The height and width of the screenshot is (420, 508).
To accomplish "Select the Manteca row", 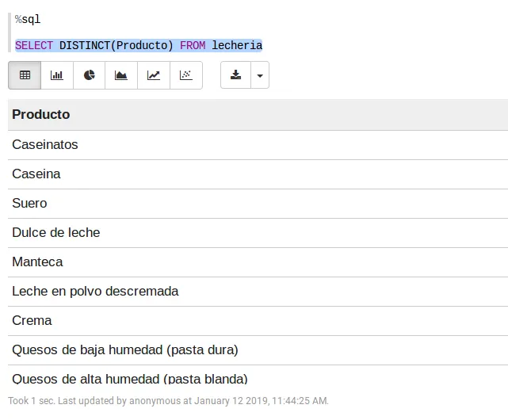I will tap(258, 262).
